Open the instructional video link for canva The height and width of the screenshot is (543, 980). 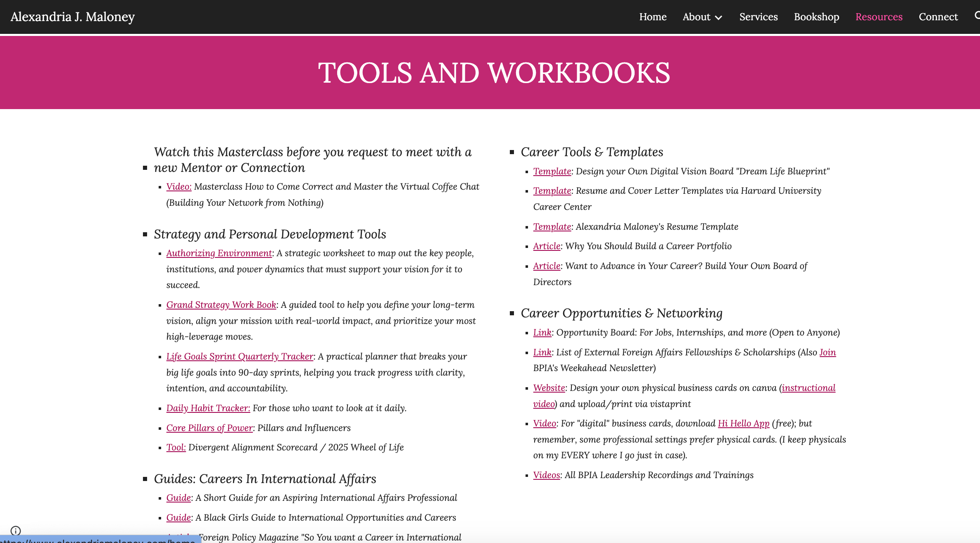pyautogui.click(x=809, y=388)
